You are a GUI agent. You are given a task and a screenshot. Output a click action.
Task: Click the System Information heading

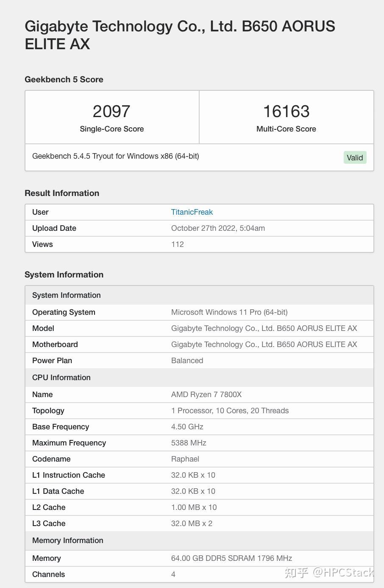click(64, 274)
